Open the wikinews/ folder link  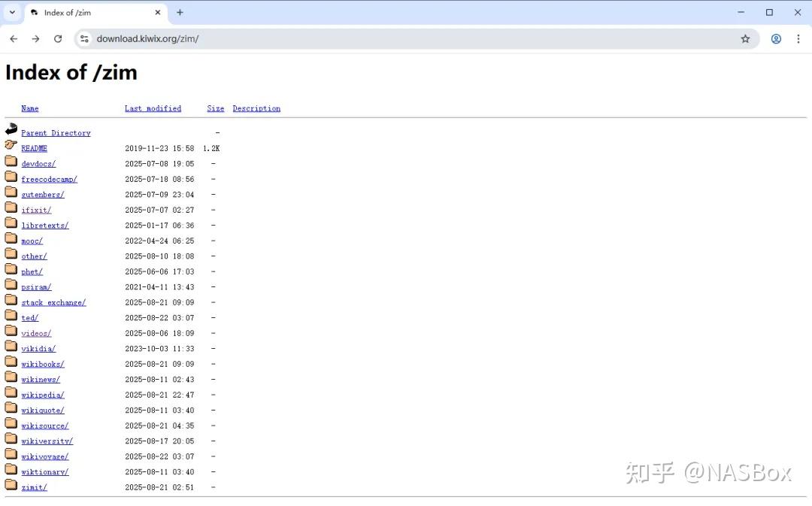(x=41, y=380)
